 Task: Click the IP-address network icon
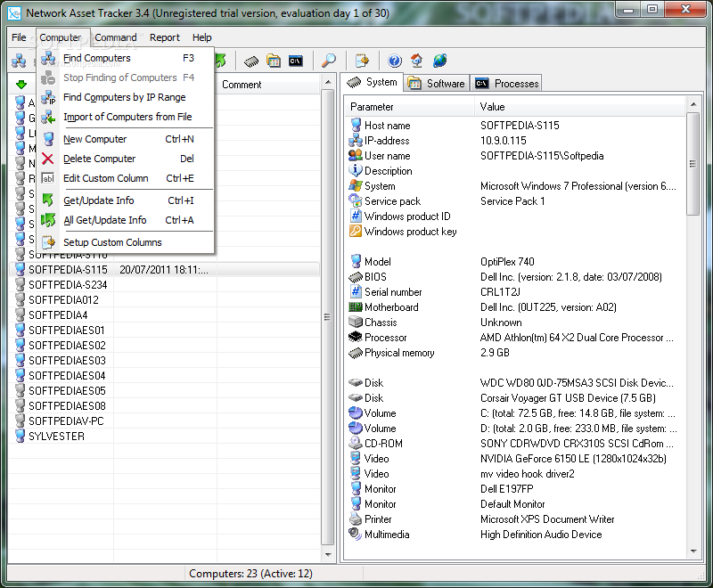click(x=356, y=141)
